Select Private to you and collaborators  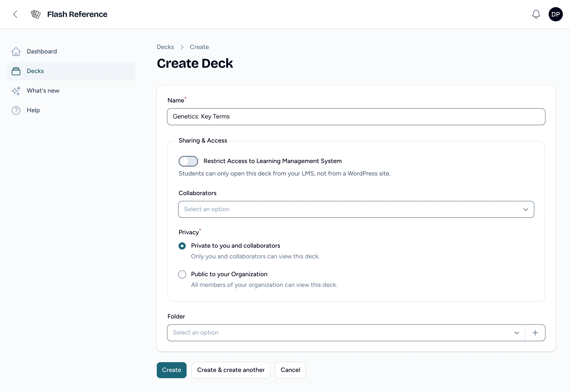[x=182, y=246]
